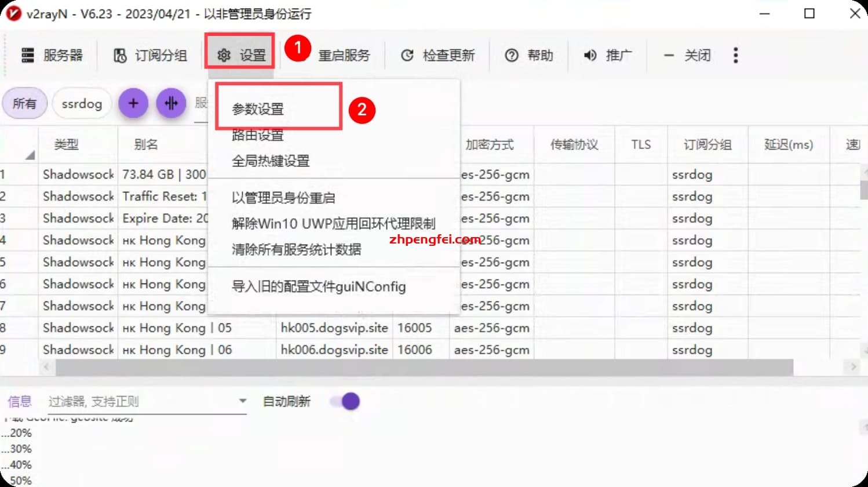Image resolution: width=868 pixels, height=487 pixels.
Task: Open the vertical three-dot overflow menu
Action: pos(735,54)
